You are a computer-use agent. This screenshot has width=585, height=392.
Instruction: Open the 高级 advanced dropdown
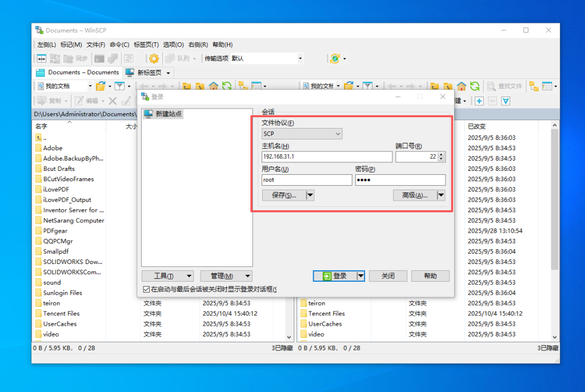tap(442, 195)
